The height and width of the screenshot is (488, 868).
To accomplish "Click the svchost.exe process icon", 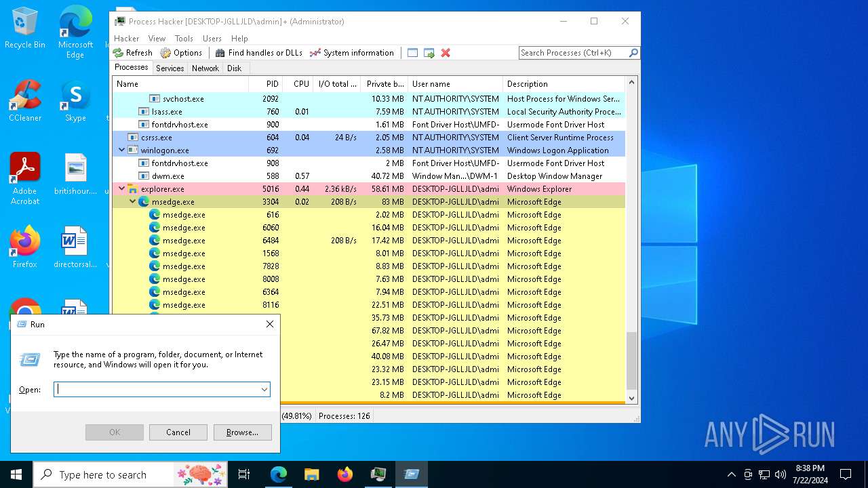I will point(155,99).
